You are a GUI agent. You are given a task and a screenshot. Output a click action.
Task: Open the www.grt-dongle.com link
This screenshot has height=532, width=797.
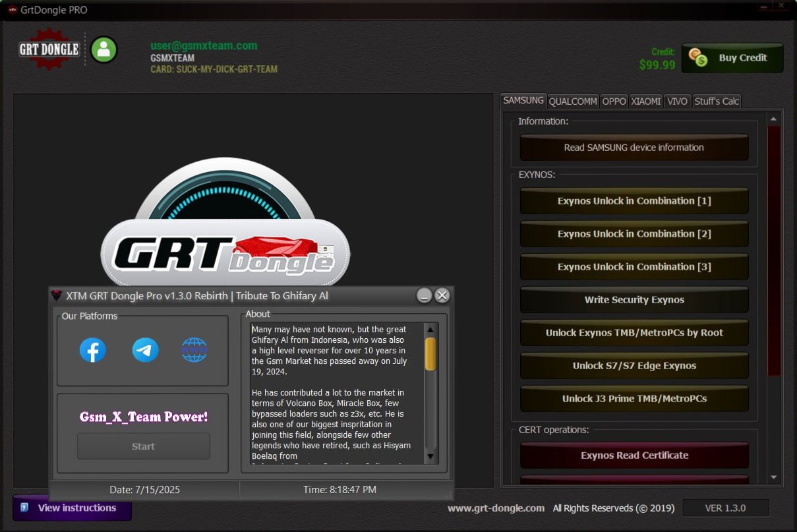(496, 508)
